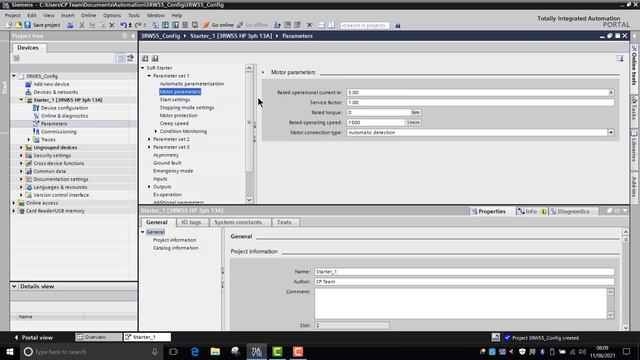Select Ground fault in parameter tree

click(x=167, y=163)
